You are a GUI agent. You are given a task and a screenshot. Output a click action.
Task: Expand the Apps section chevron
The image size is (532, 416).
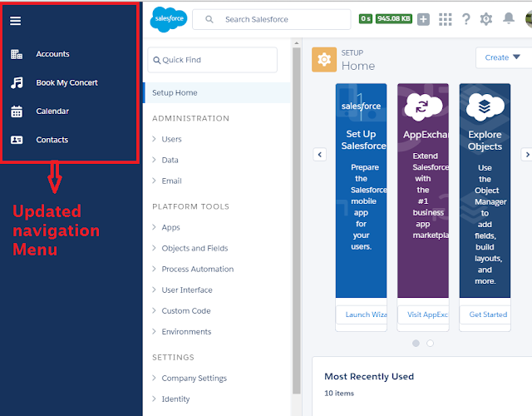(x=154, y=227)
